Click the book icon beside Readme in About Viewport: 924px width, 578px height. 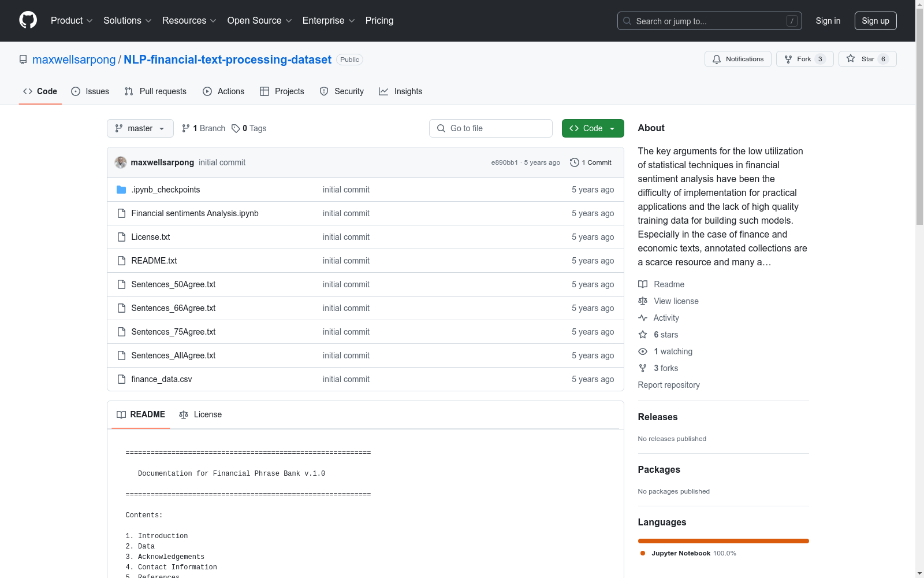[643, 284]
